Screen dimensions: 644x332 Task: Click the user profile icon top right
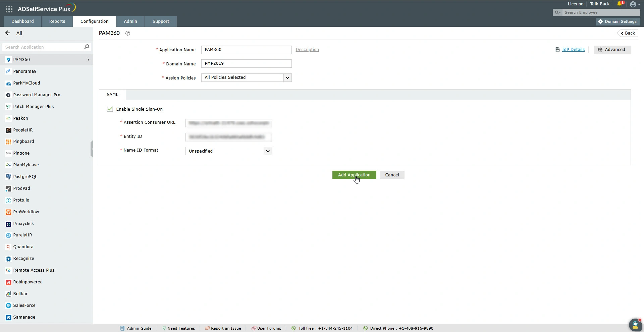[x=633, y=5]
